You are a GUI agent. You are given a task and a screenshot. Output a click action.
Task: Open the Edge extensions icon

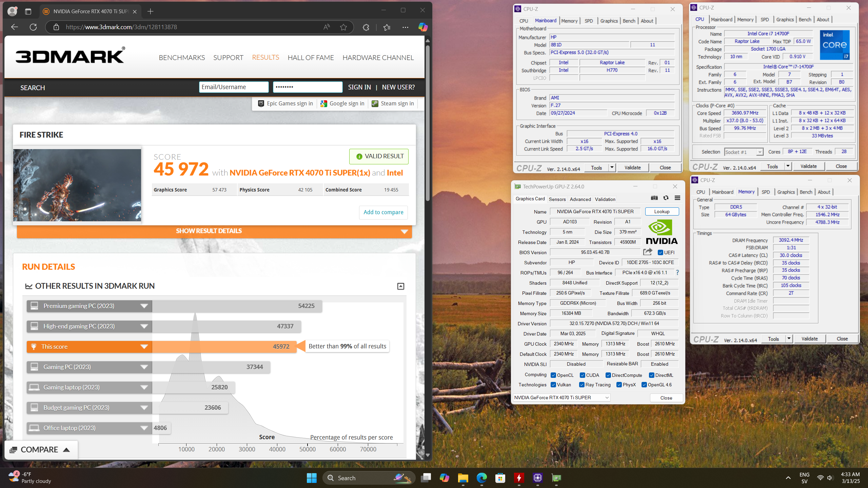pos(366,27)
